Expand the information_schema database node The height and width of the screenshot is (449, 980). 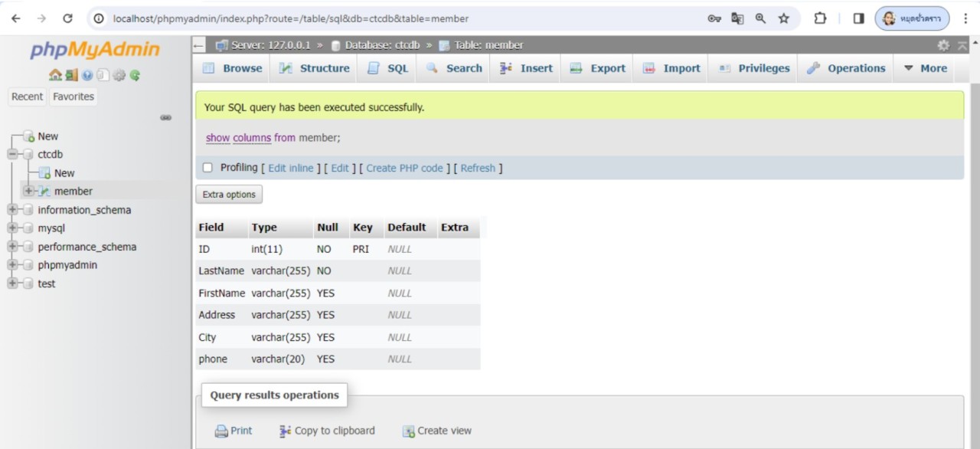[x=13, y=210]
